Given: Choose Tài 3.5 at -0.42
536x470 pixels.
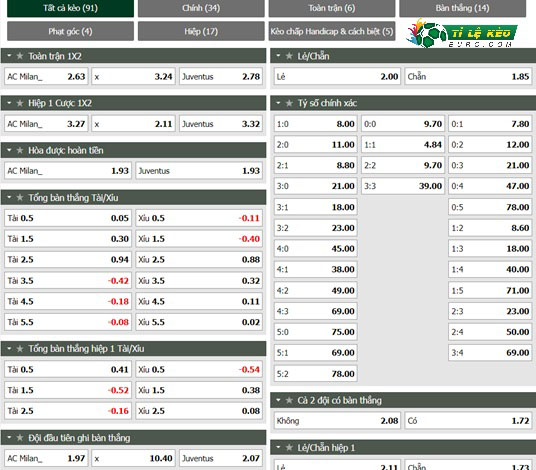Looking at the screenshot, I should tap(68, 281).
